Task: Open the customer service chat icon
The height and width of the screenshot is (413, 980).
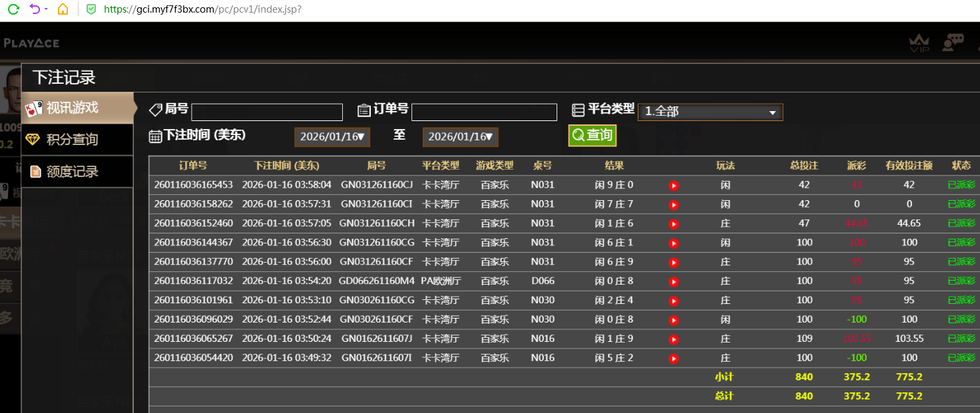Action: (953, 41)
